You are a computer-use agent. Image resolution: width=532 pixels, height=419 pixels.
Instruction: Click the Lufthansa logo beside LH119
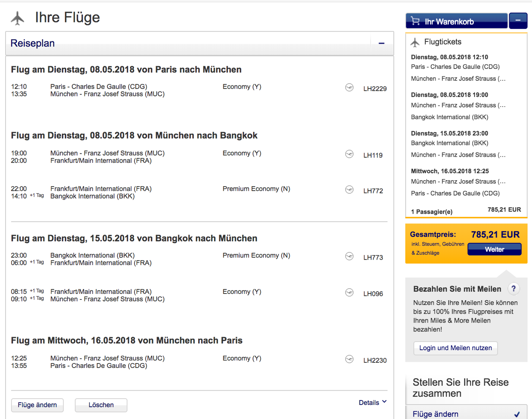[349, 154]
